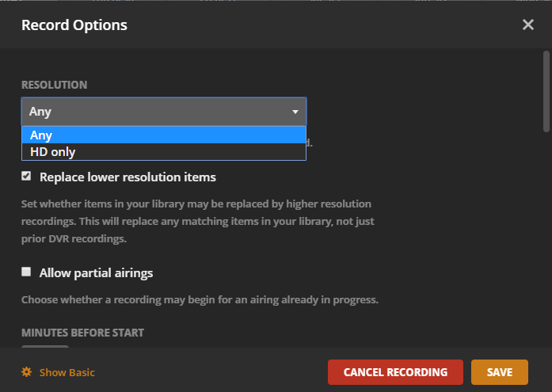
Task: Click the RESOLUTION section heading
Action: pos(54,85)
